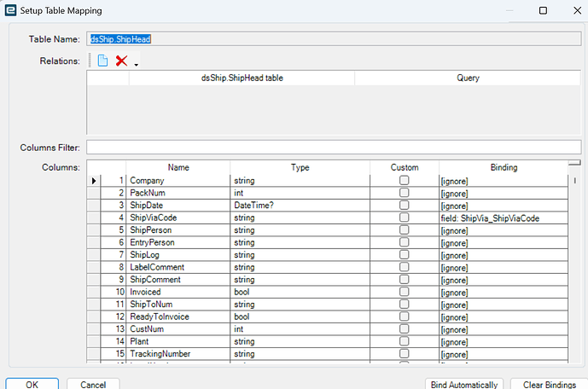This screenshot has height=389, width=588.
Task: Toggle the Custom checkbox for ShipComment
Action: (404, 279)
